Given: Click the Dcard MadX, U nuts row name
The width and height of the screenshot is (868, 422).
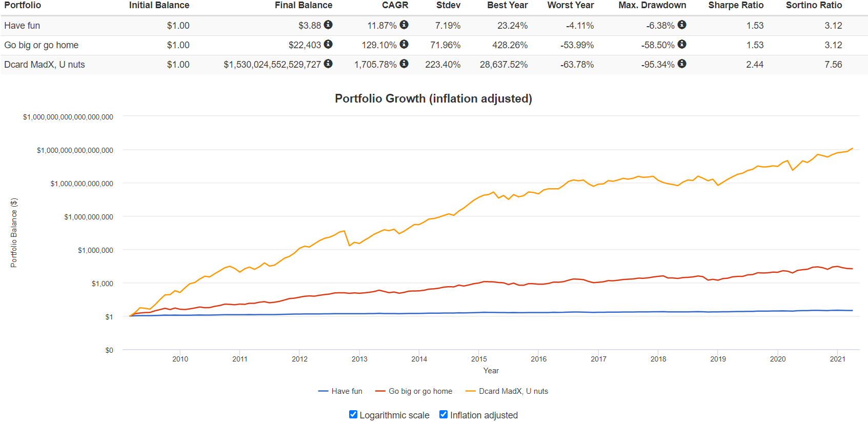Looking at the screenshot, I should click(45, 65).
